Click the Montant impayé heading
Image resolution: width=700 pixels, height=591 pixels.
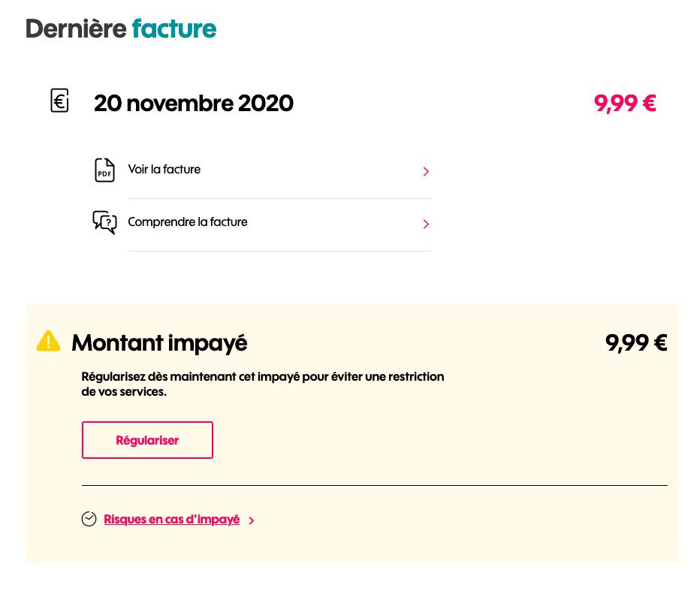coord(159,343)
